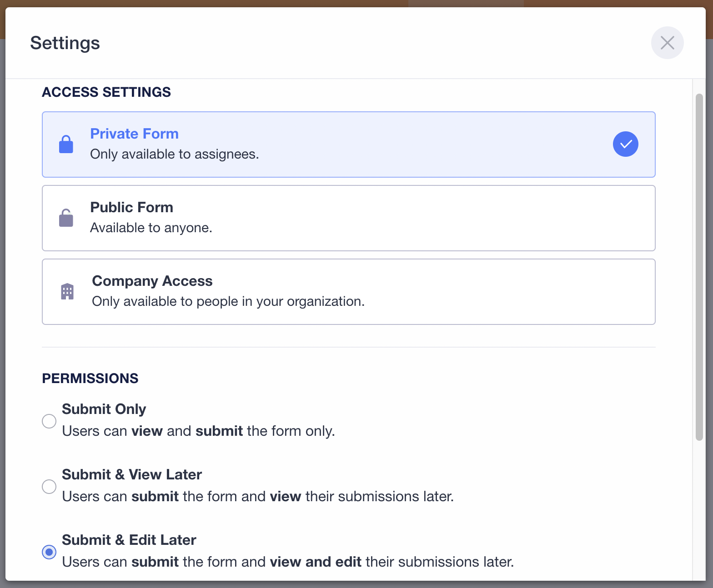
Task: Click the "Submit Only" permission label
Action: tap(104, 409)
